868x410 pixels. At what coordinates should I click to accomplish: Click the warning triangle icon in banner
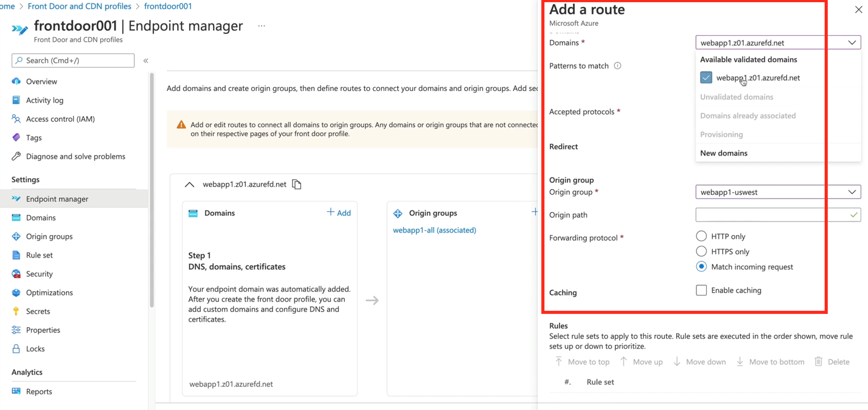pyautogui.click(x=181, y=124)
